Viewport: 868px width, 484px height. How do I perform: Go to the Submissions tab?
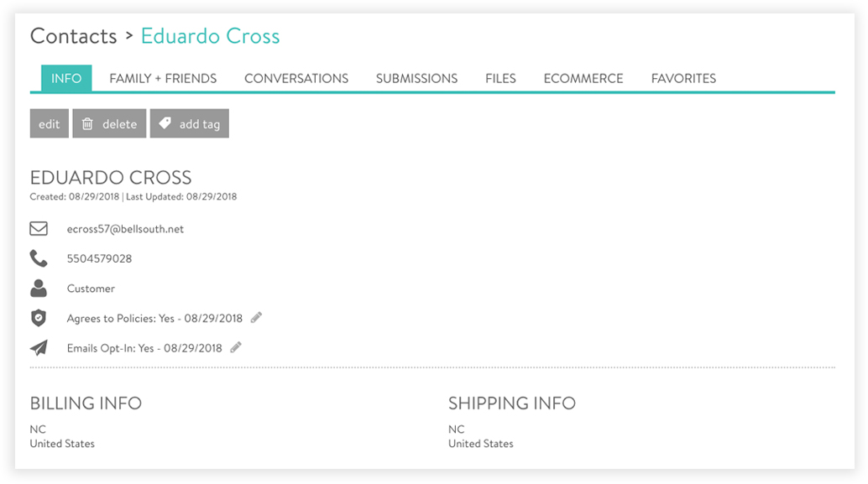click(x=416, y=78)
